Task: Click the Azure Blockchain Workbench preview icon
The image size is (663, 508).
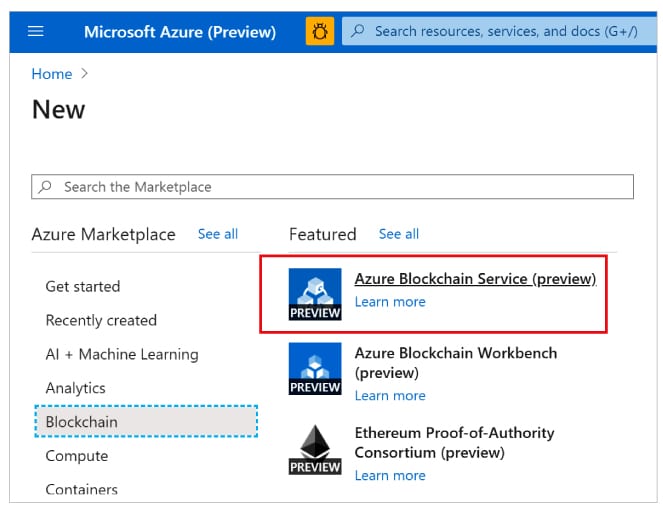Action: coord(315,368)
